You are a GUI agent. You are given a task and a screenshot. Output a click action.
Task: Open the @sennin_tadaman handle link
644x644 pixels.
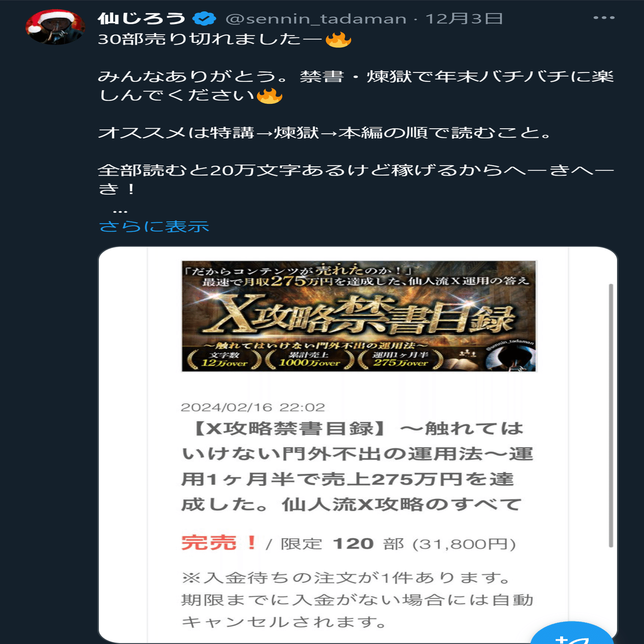[x=316, y=19]
